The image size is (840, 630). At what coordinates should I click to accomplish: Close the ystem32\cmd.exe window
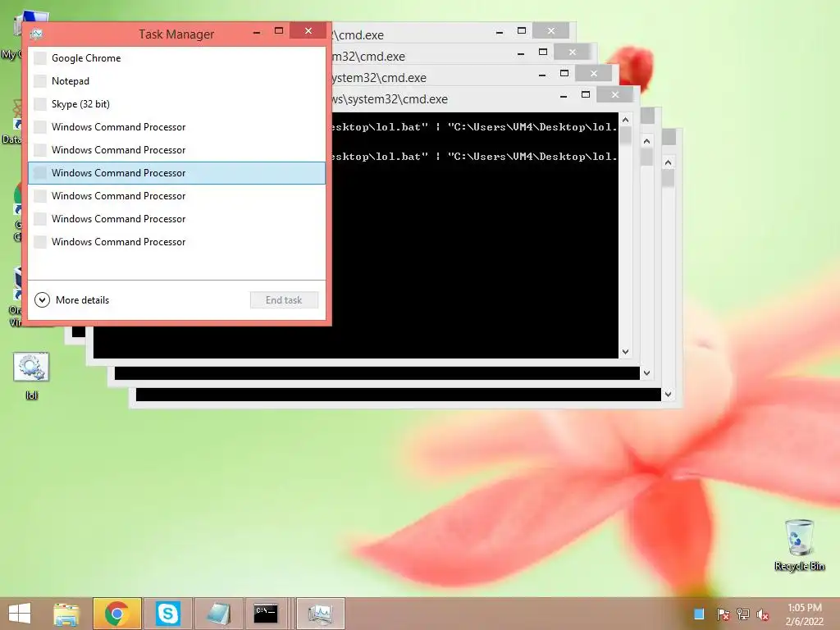pos(594,73)
